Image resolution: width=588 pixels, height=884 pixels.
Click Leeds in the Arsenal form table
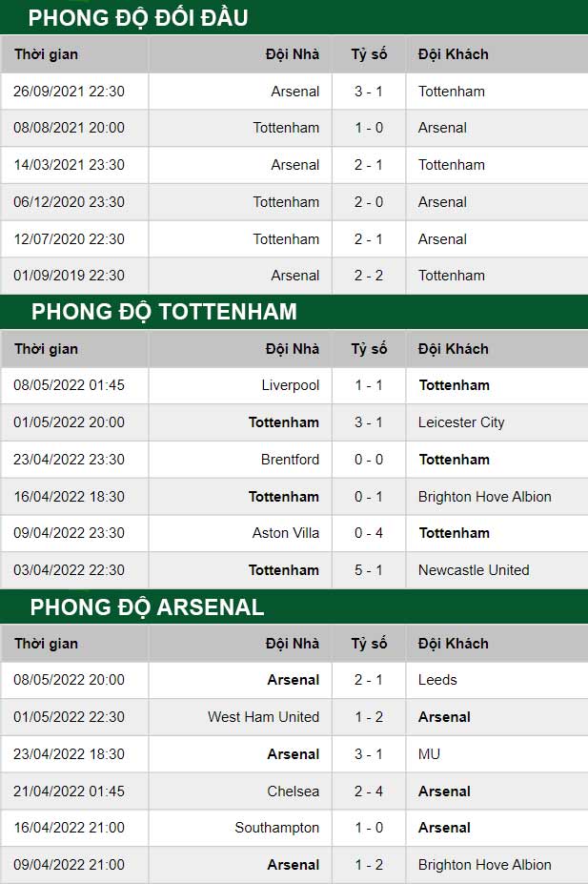[437, 680]
